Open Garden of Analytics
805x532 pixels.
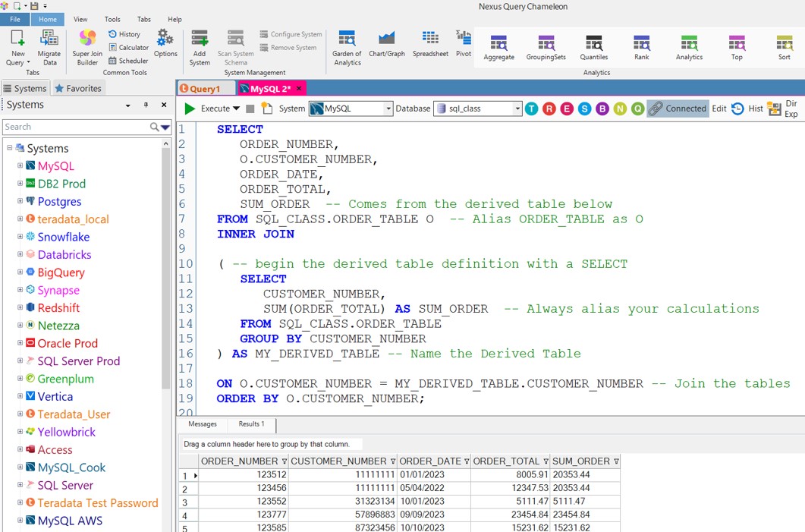pos(347,39)
